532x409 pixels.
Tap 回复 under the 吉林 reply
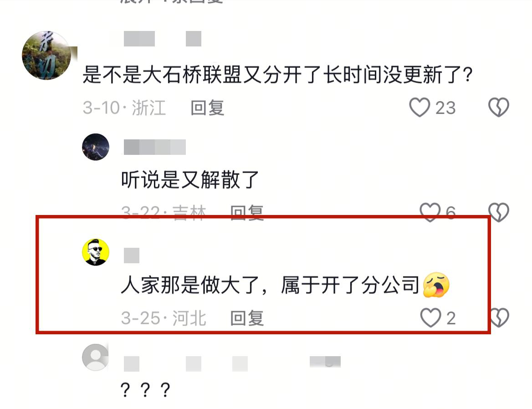tap(247, 213)
